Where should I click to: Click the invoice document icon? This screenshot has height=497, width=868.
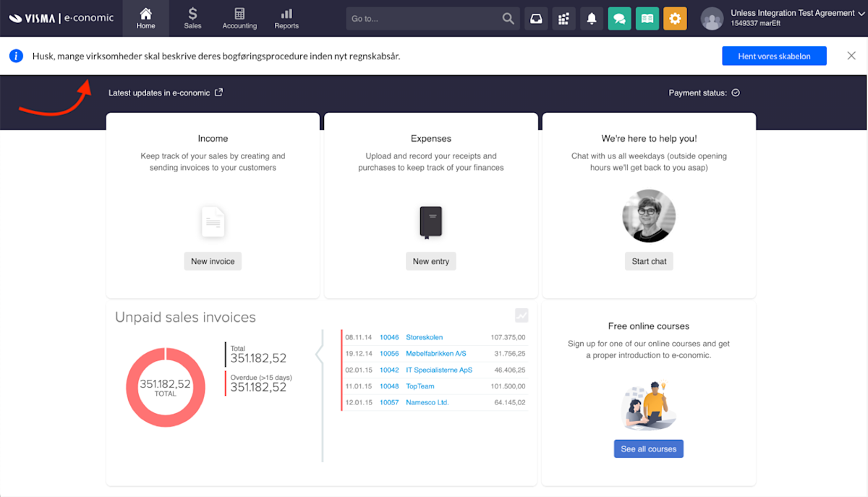click(213, 222)
